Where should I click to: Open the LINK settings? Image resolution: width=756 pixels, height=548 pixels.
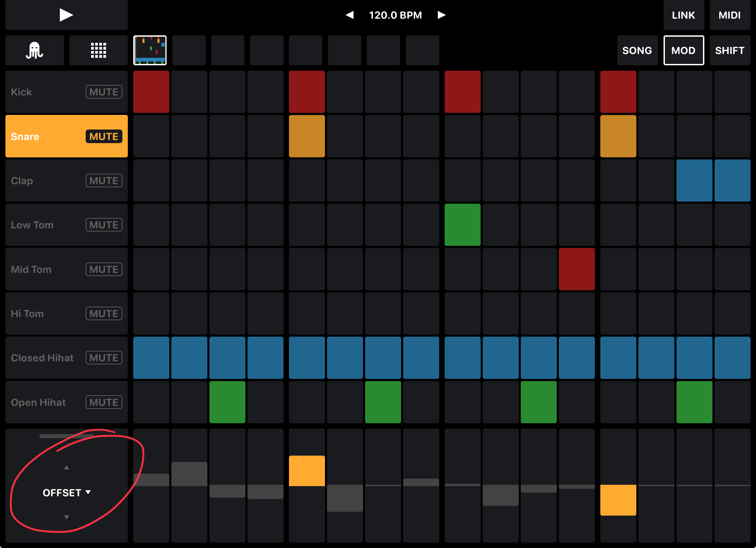coord(683,15)
